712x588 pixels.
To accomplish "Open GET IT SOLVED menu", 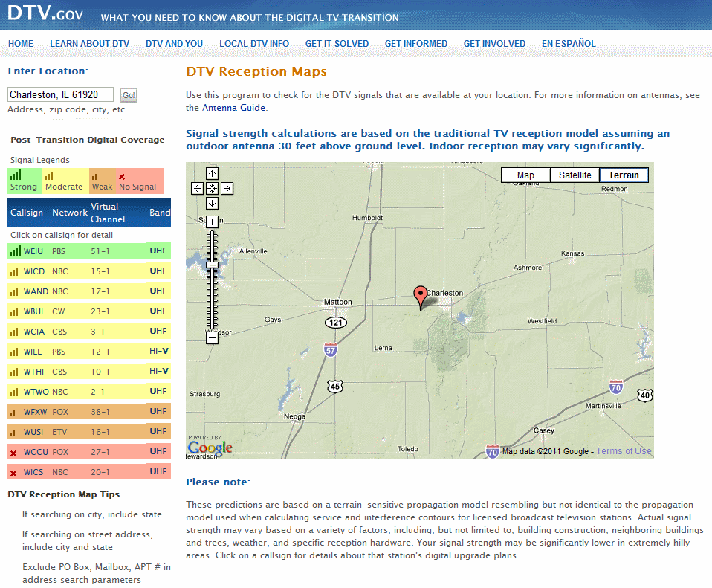I will pyautogui.click(x=337, y=44).
